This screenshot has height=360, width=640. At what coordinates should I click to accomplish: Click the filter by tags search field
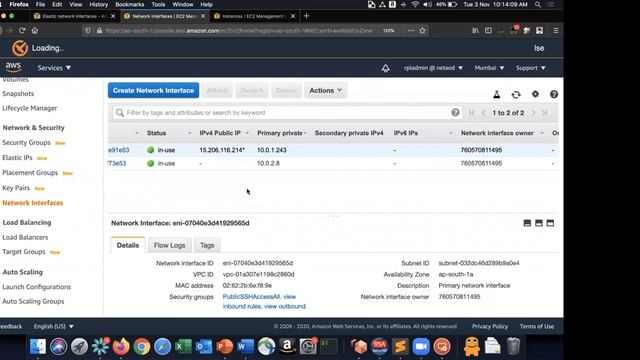(286, 113)
